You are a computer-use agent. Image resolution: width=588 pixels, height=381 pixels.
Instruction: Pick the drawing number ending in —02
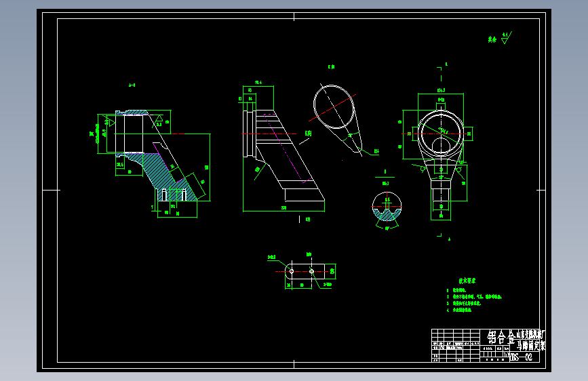pyautogui.click(x=521, y=357)
